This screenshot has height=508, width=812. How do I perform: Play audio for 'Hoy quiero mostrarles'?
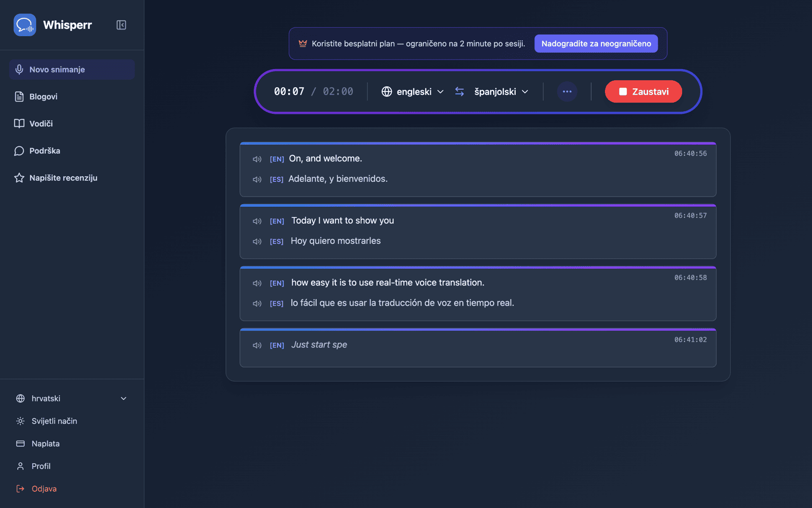click(x=257, y=241)
